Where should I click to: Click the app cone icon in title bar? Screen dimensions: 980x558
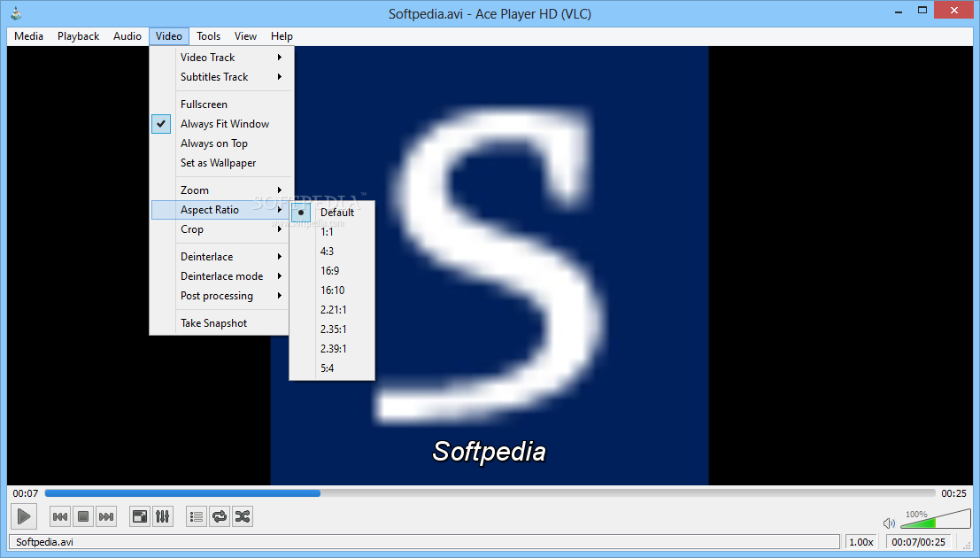[x=16, y=13]
